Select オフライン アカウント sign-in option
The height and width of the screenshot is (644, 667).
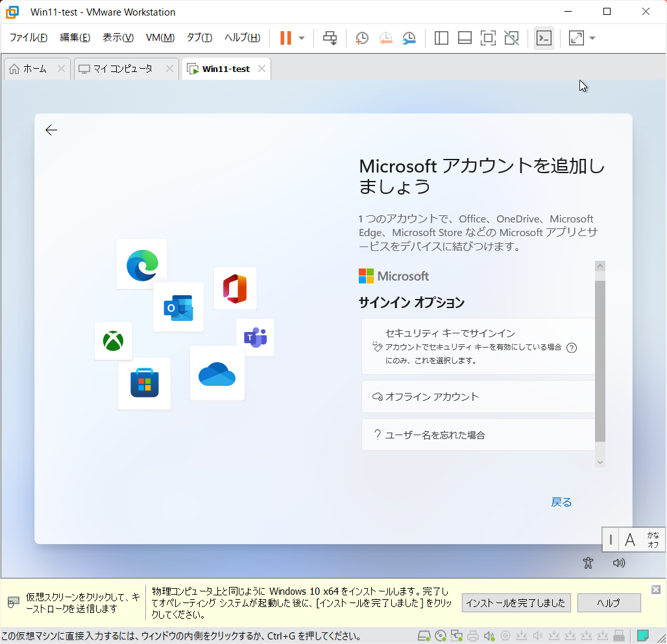point(478,396)
